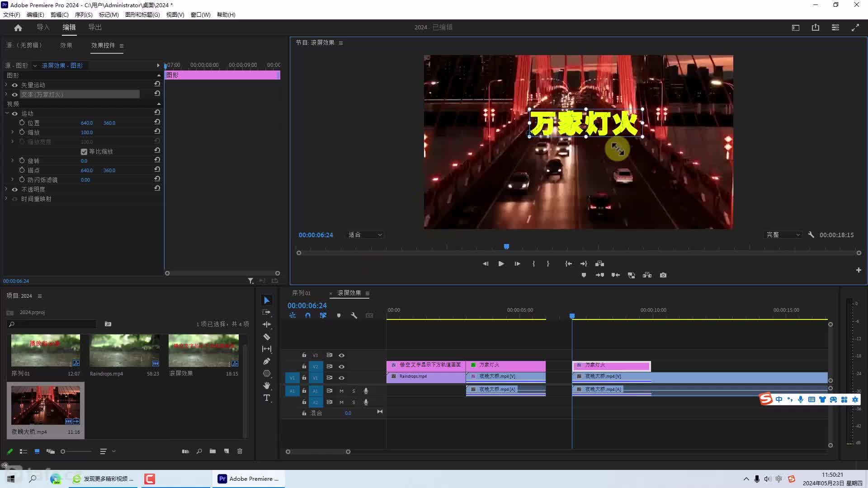Open 适合 zoom level dropdown
This screenshot has width=868, height=488.
(x=365, y=235)
